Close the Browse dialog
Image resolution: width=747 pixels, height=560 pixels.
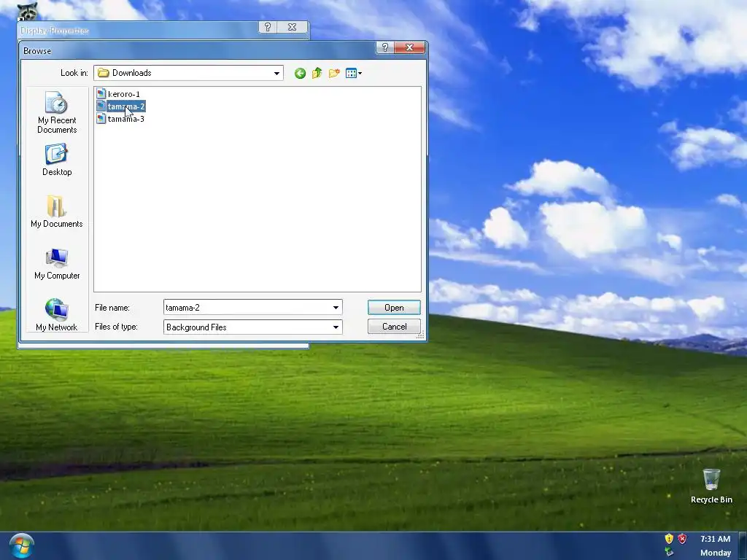point(409,47)
